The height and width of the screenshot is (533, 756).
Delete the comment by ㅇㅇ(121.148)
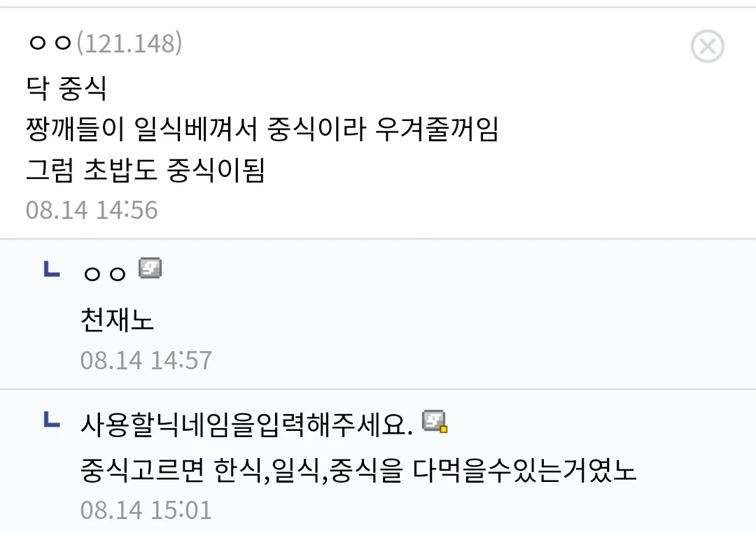(x=707, y=46)
